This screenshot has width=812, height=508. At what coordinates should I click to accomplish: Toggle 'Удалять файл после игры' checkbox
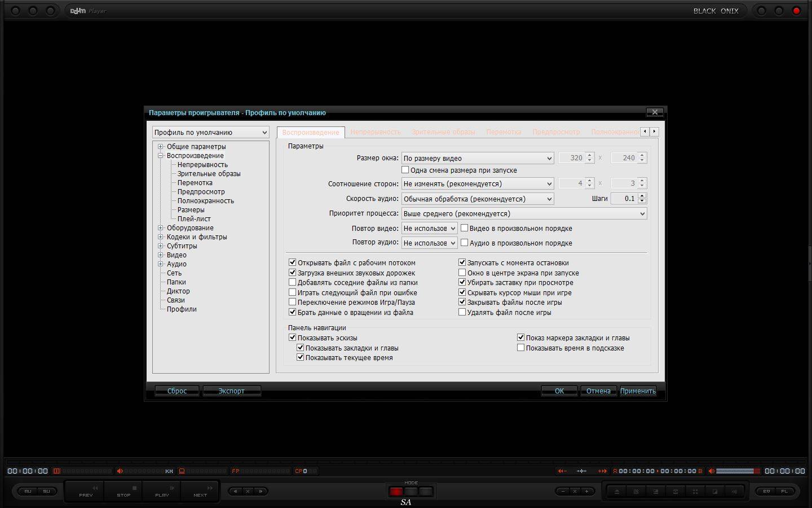[x=462, y=312]
